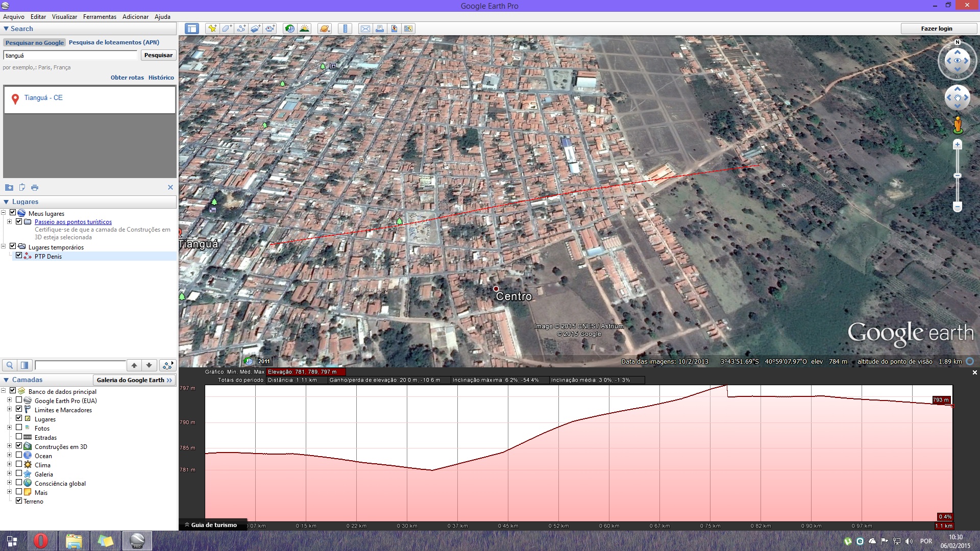Click the Print icon in toolbar
Viewport: 980px width, 551px height.
(380, 29)
